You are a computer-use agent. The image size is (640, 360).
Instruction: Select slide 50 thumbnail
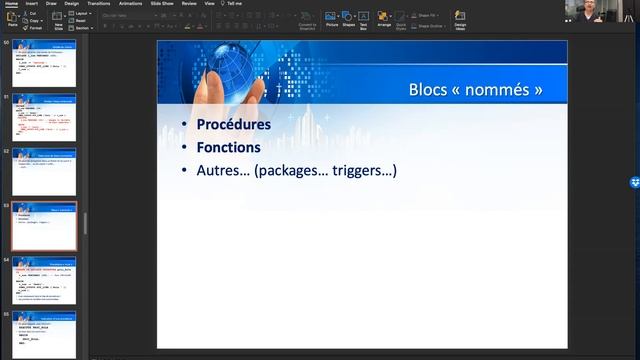tap(44, 63)
